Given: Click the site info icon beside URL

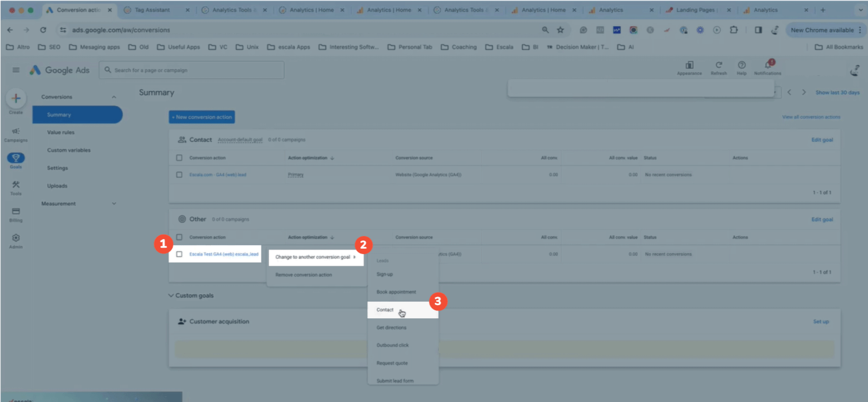Looking at the screenshot, I should 63,30.
